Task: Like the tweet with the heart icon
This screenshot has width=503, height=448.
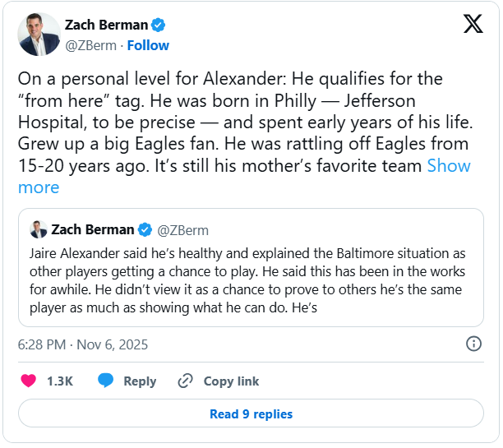Action: [x=29, y=381]
